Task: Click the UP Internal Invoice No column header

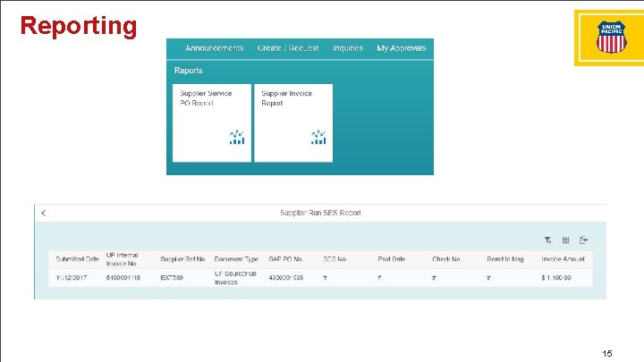Action: pyautogui.click(x=122, y=259)
